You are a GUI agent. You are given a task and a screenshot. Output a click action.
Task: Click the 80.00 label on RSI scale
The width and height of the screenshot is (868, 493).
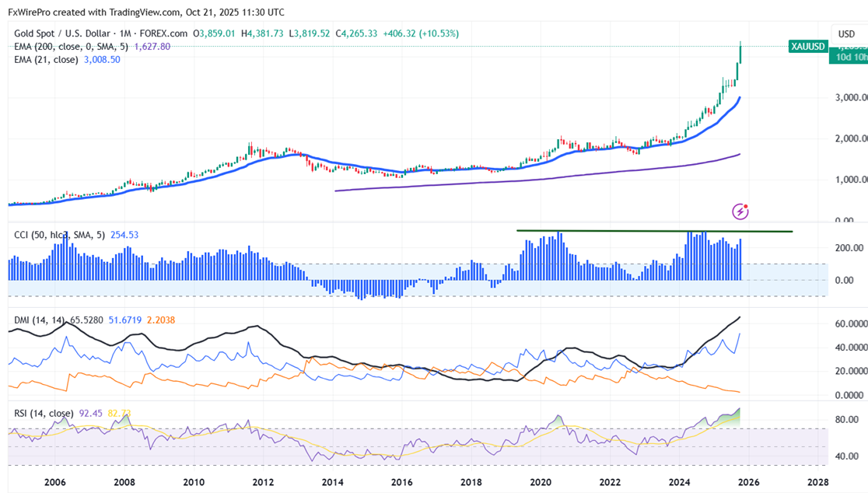(847, 420)
